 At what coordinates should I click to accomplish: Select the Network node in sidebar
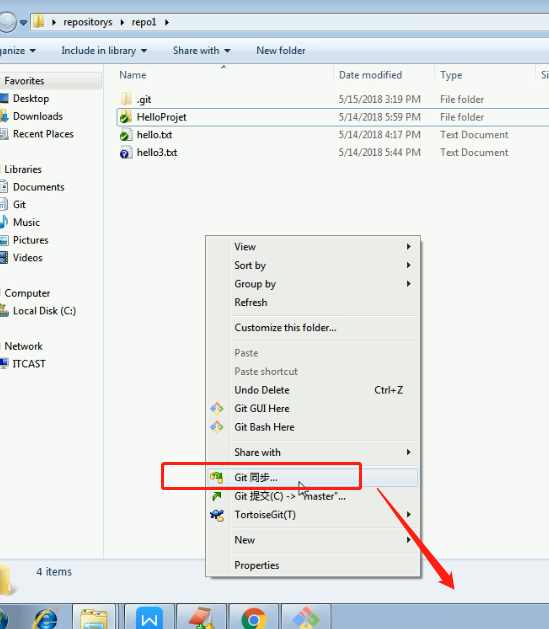point(23,346)
